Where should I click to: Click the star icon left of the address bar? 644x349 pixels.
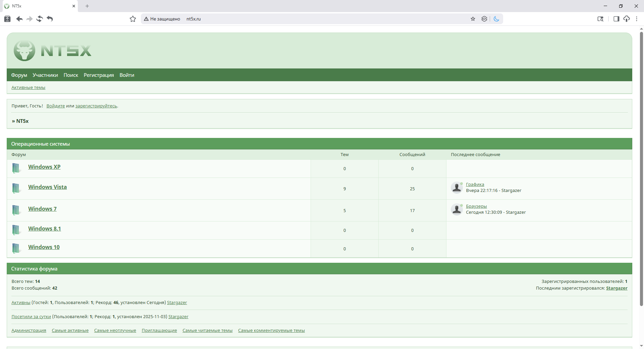pos(133,19)
